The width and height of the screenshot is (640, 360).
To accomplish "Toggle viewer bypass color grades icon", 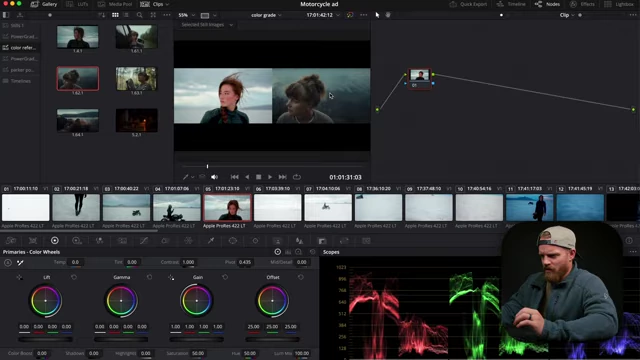I will coord(350,15).
